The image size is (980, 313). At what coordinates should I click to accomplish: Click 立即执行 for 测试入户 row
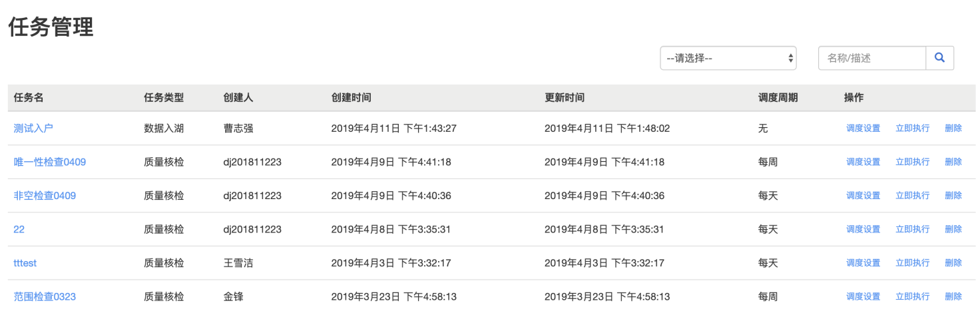913,129
